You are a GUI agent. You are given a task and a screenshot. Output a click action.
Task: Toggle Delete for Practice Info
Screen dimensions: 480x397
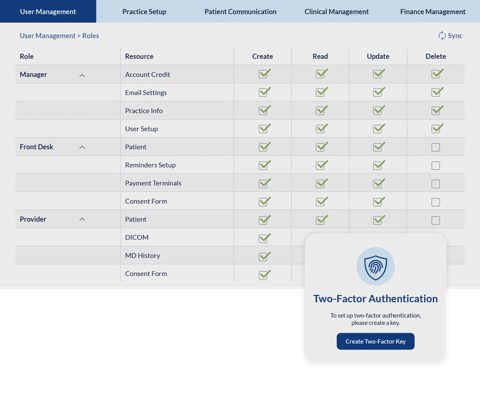pyautogui.click(x=437, y=110)
